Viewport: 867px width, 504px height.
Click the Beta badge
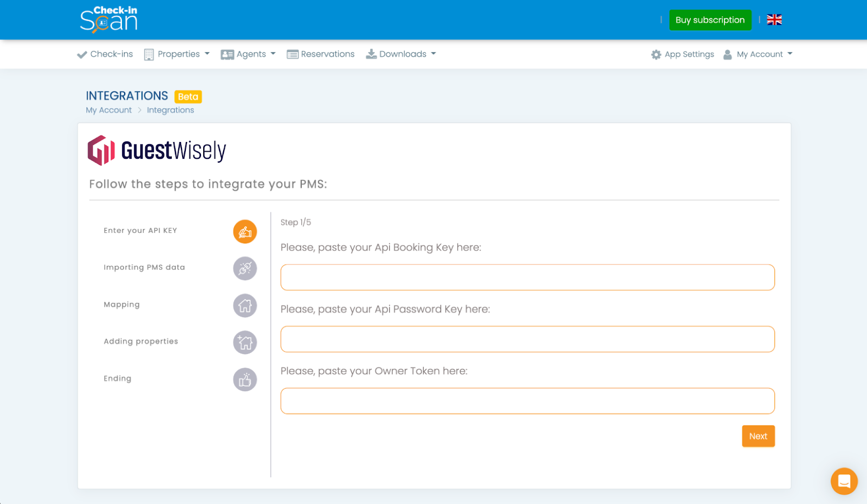point(188,96)
